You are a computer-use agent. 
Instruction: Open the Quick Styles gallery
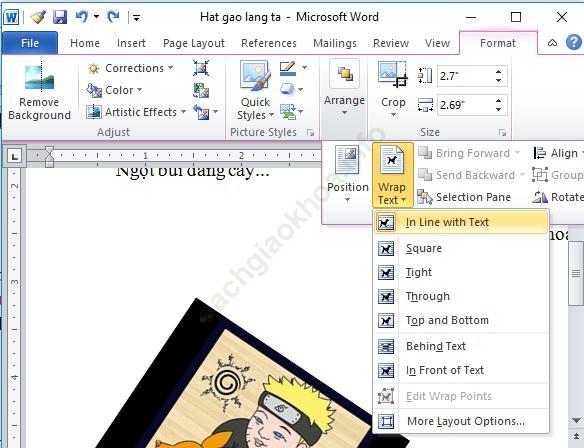coord(256,91)
